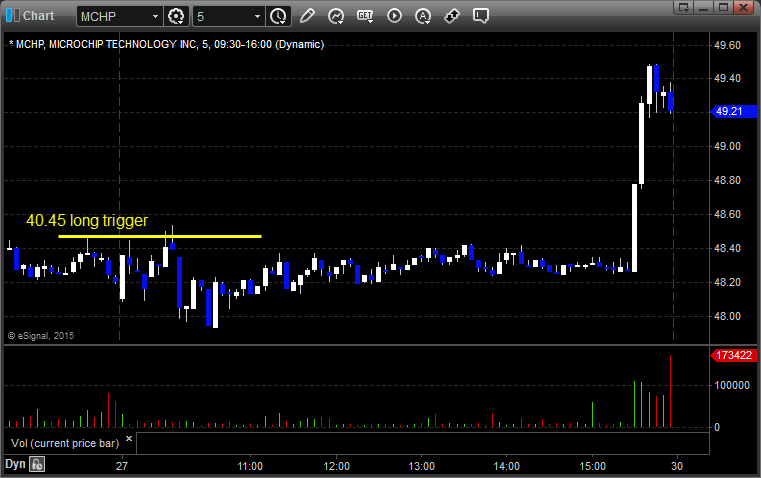This screenshot has width=761, height=478.
Task: Click the 'Chart' window title text
Action: 39,16
